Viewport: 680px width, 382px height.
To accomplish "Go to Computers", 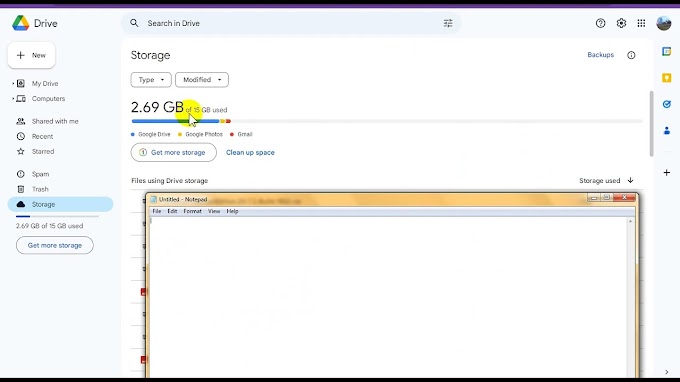I will pyautogui.click(x=48, y=98).
